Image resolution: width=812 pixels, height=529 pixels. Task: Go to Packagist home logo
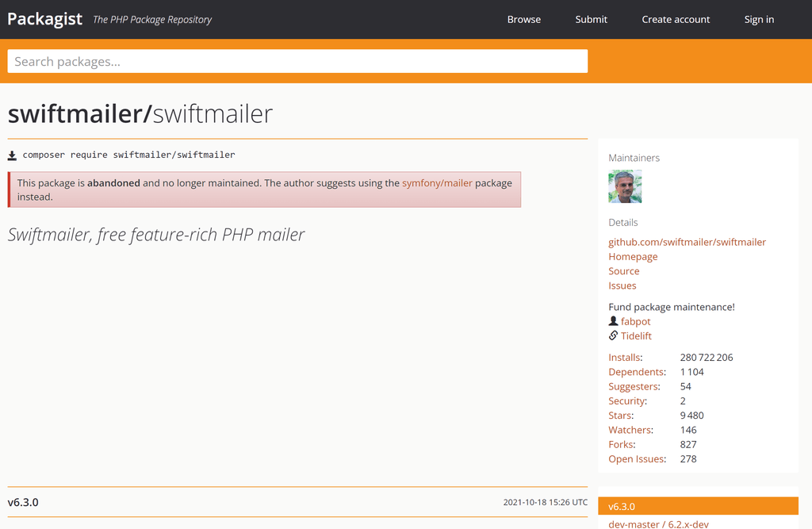[44, 19]
